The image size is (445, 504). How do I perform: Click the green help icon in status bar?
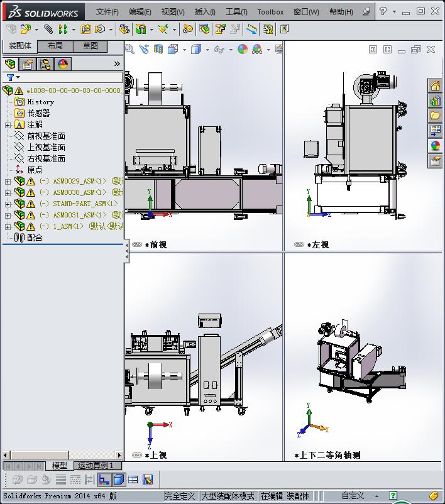(393, 496)
